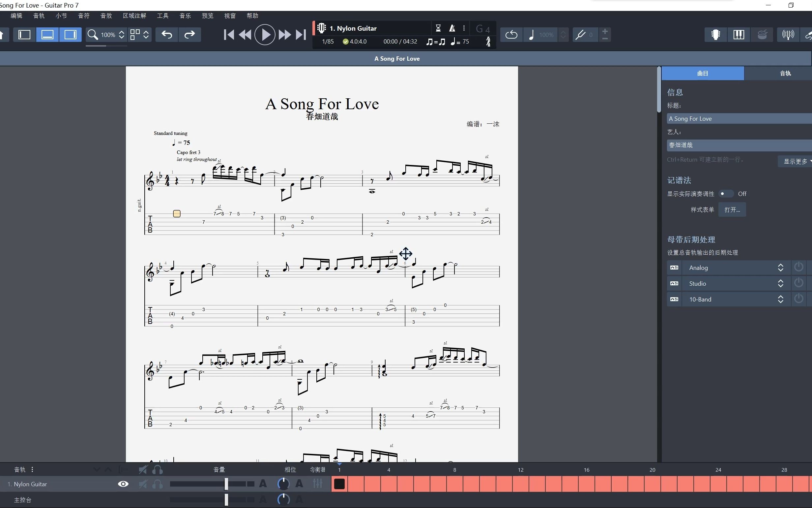Click the relative speed quarter note icon
812x508 pixels.
pyautogui.click(x=531, y=35)
